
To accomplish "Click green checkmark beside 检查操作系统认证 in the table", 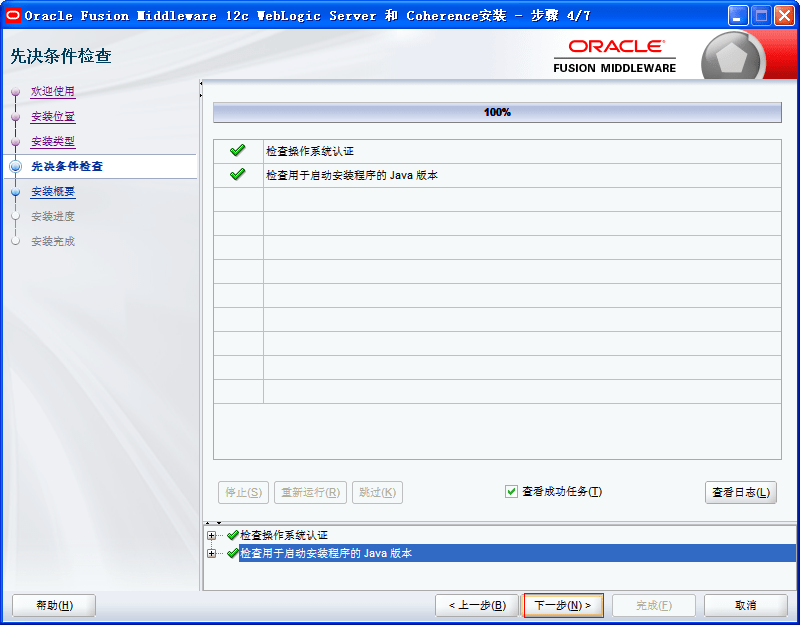I will (237, 151).
